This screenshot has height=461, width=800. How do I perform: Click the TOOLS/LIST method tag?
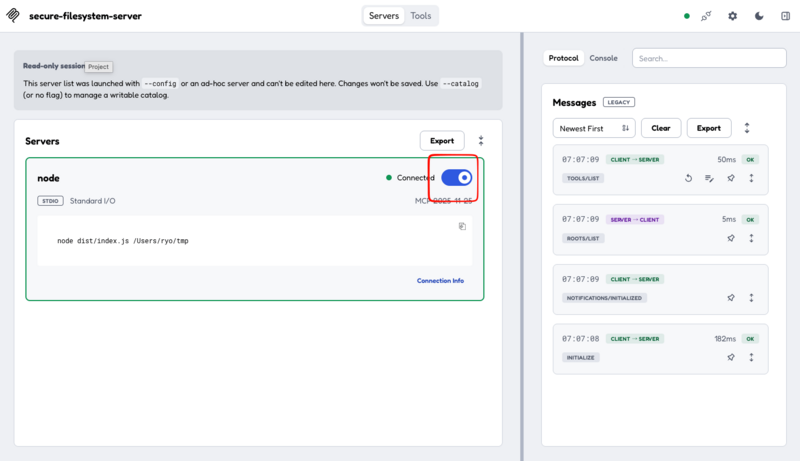tap(583, 178)
